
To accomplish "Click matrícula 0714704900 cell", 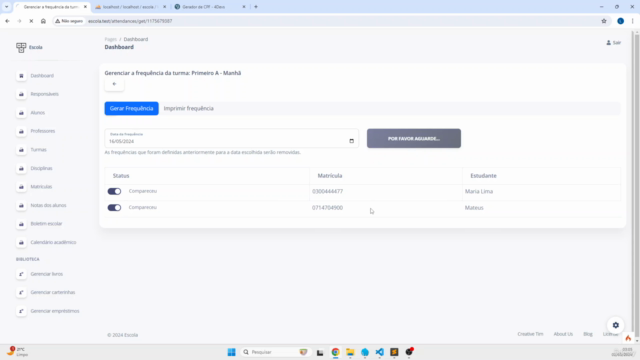I will click(x=327, y=208).
